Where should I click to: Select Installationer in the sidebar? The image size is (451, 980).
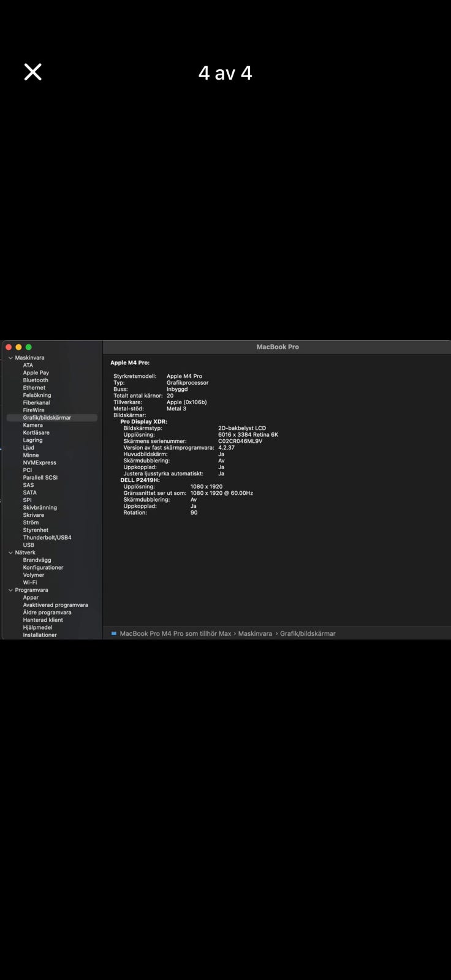pyautogui.click(x=40, y=635)
